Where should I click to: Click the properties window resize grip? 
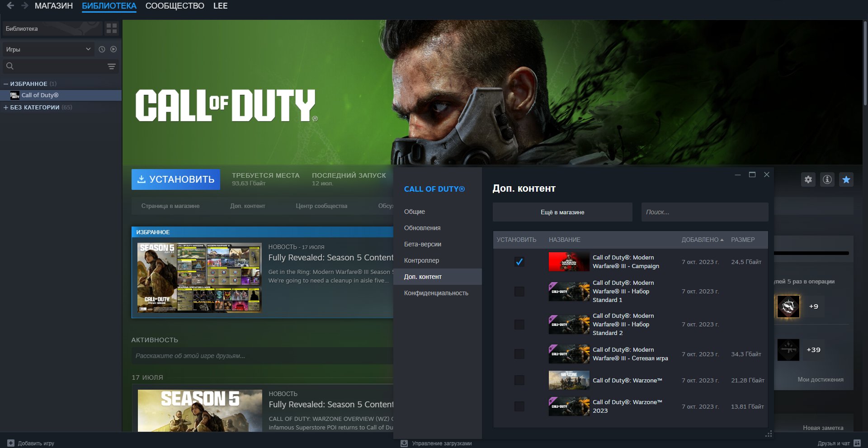769,434
